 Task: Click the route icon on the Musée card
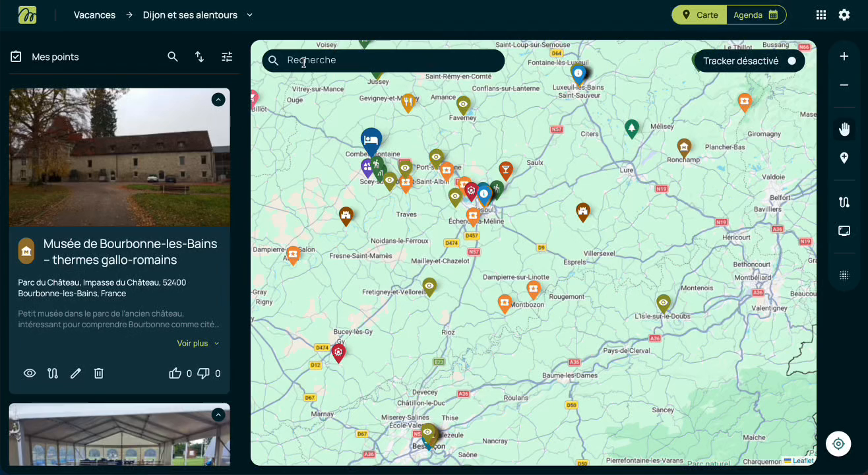53,373
